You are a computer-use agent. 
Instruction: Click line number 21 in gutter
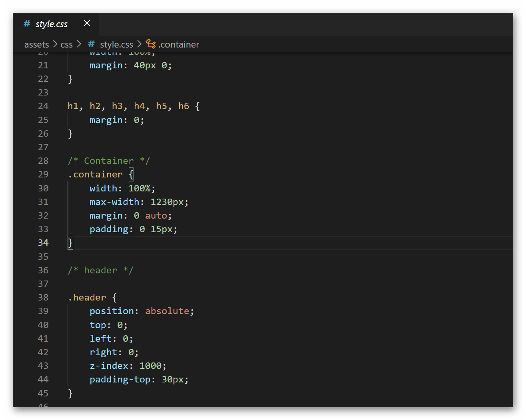[43, 65]
